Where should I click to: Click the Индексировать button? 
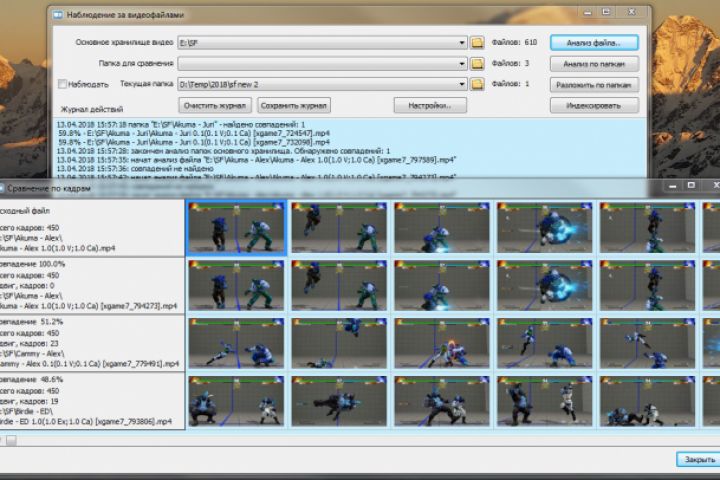tap(594, 106)
